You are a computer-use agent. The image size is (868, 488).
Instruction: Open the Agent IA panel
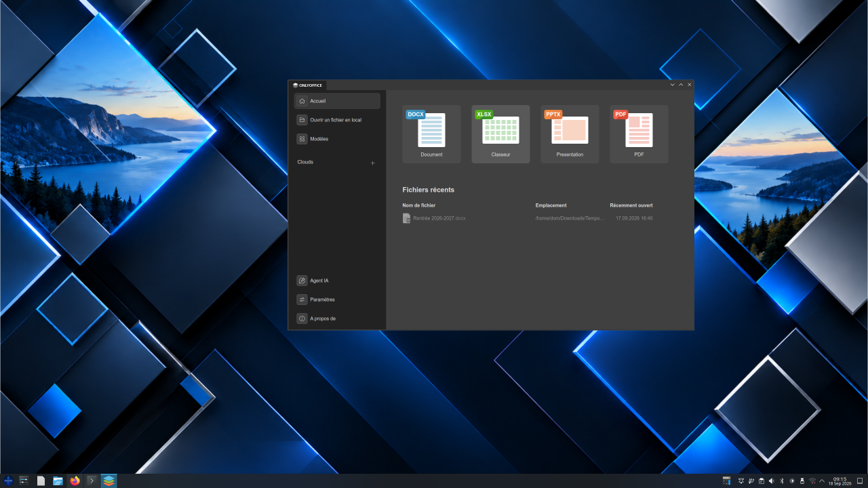[x=337, y=281]
